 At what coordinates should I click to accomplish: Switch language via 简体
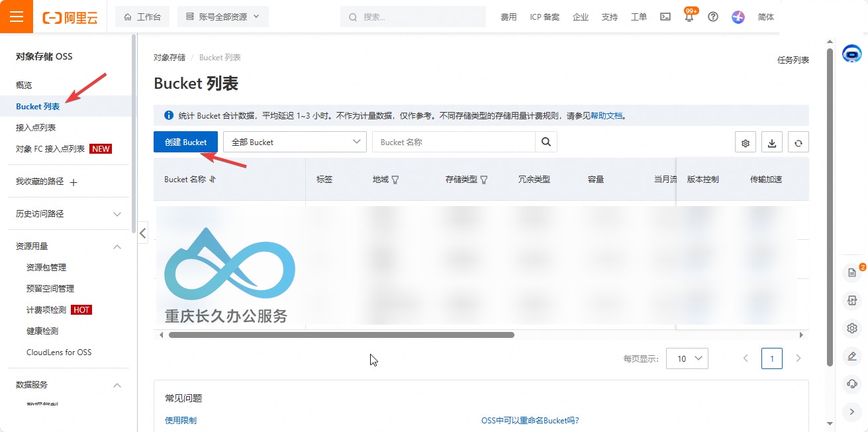766,17
